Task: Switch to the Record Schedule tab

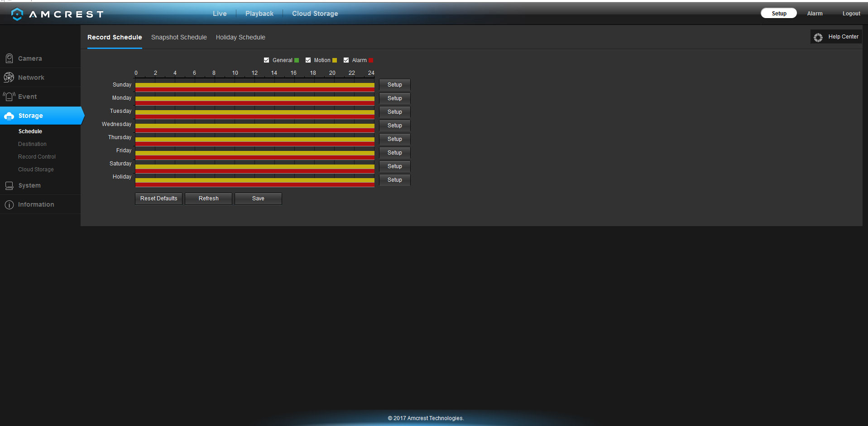Action: (115, 37)
